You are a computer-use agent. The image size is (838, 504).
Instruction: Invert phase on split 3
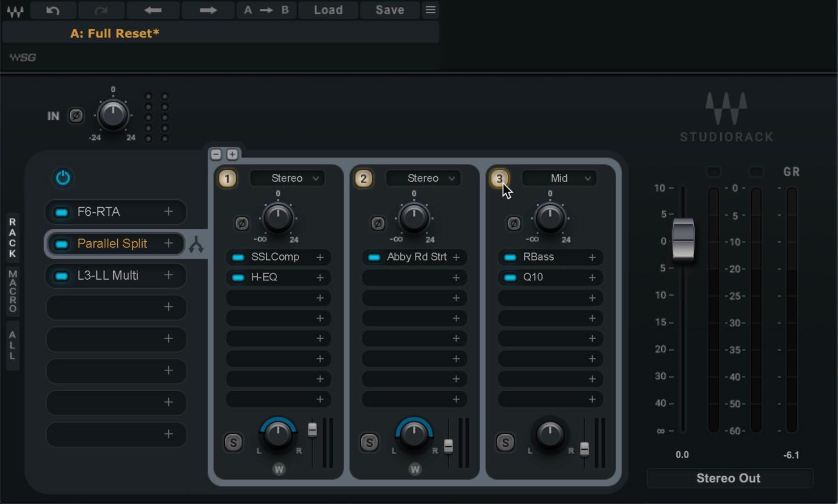(x=514, y=223)
